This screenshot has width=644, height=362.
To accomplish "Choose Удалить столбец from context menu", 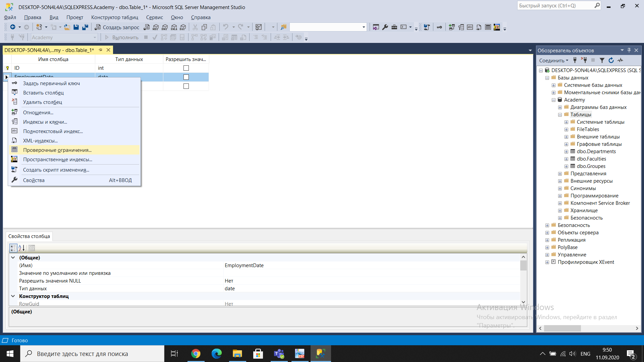I will [x=74, y=102].
